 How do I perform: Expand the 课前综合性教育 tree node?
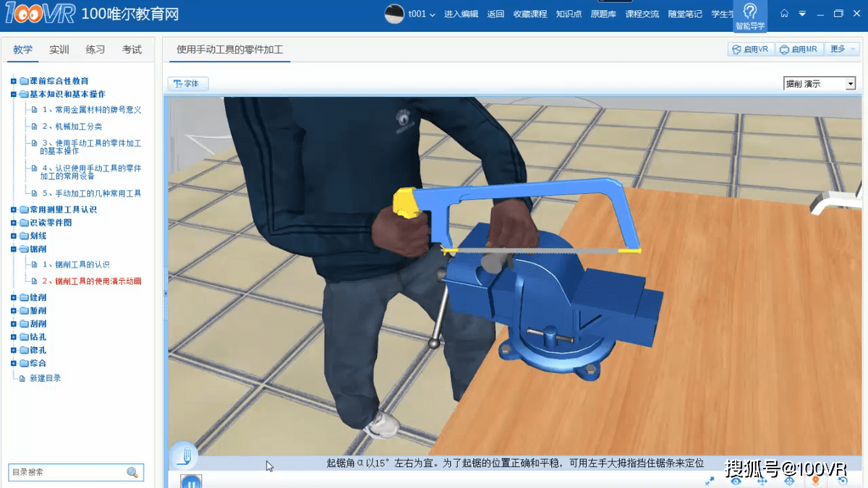pyautogui.click(x=13, y=81)
